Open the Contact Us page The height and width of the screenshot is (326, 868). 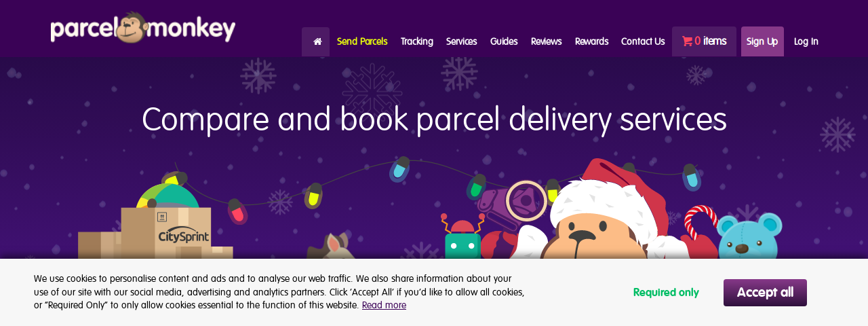pos(643,41)
